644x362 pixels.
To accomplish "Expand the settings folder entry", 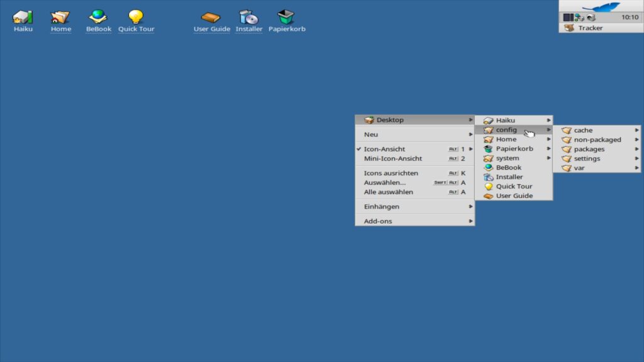I will (x=597, y=158).
